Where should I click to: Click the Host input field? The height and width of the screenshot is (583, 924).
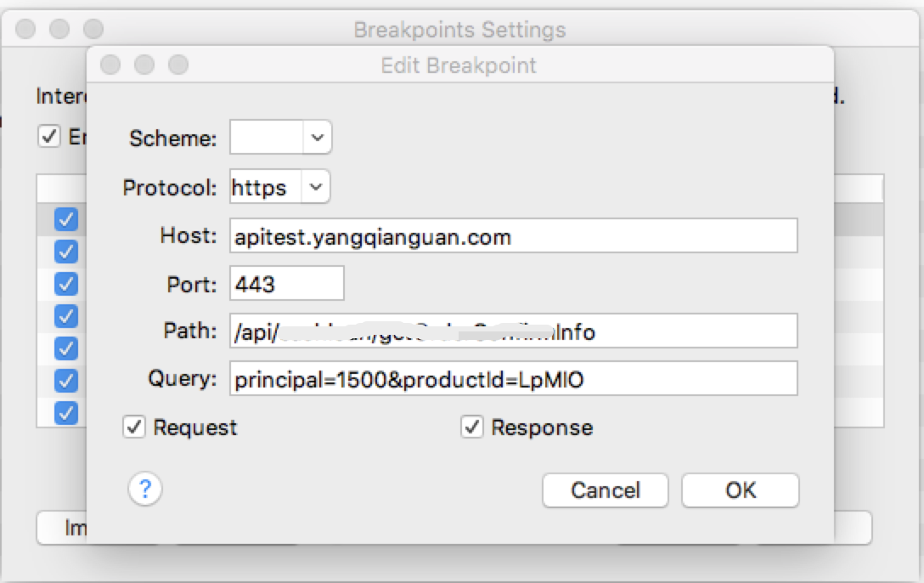click(x=513, y=236)
